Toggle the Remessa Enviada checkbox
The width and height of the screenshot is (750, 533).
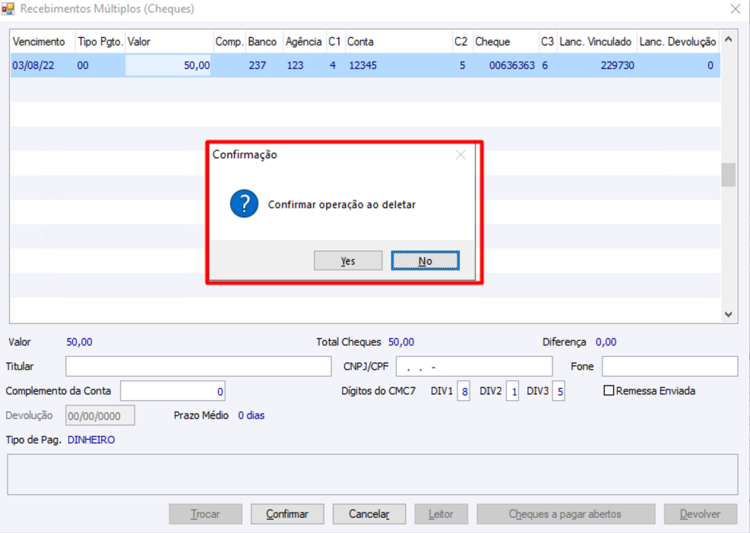tap(608, 390)
